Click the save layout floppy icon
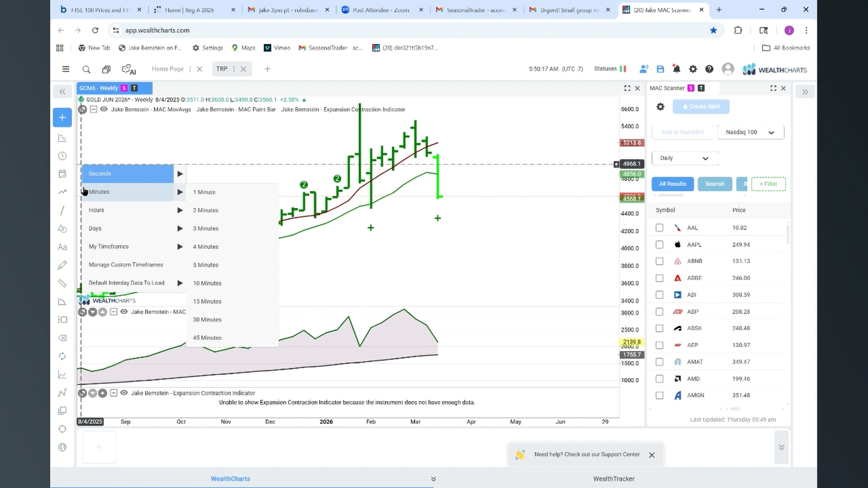868x488 pixels. [660, 69]
